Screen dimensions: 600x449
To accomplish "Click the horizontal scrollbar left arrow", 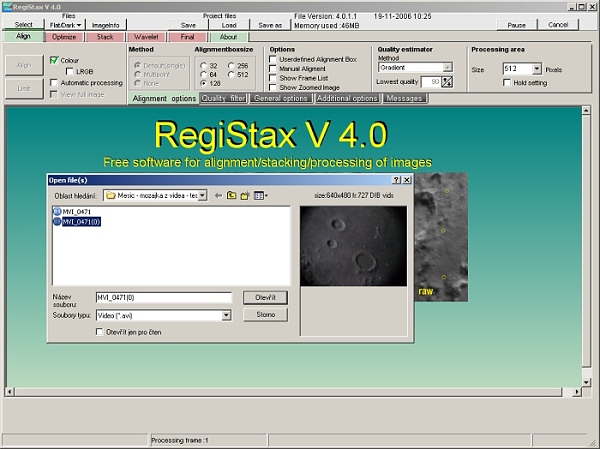I will tap(10, 392).
